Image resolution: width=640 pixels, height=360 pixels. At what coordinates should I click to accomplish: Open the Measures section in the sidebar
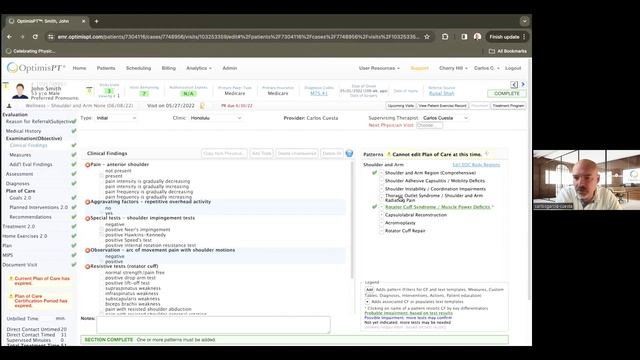pos(20,155)
